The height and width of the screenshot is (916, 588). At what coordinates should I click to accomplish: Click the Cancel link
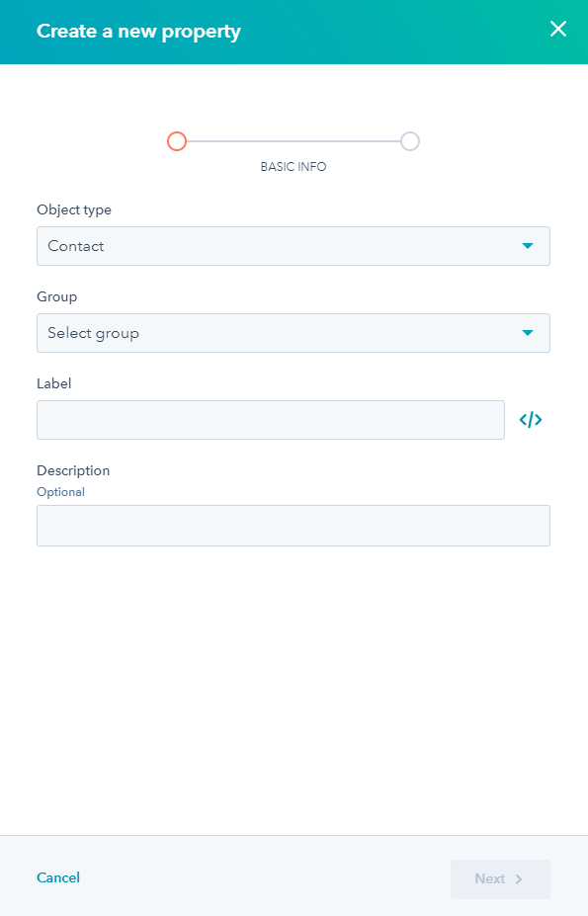[58, 878]
